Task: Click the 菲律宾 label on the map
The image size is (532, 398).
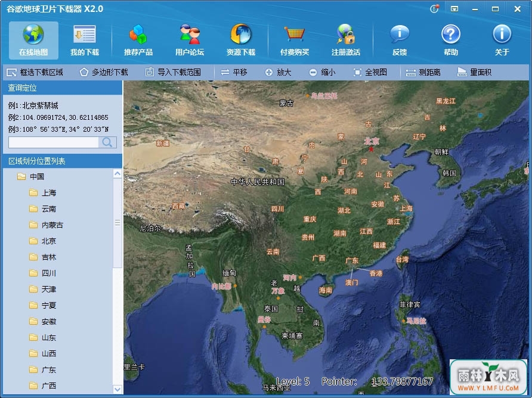Action: (410, 304)
